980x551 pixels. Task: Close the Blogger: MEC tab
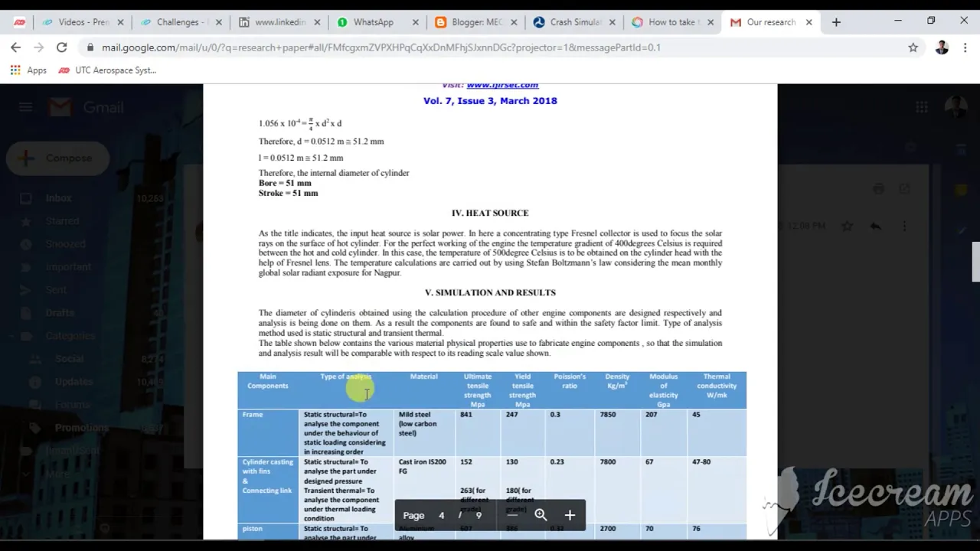[514, 22]
